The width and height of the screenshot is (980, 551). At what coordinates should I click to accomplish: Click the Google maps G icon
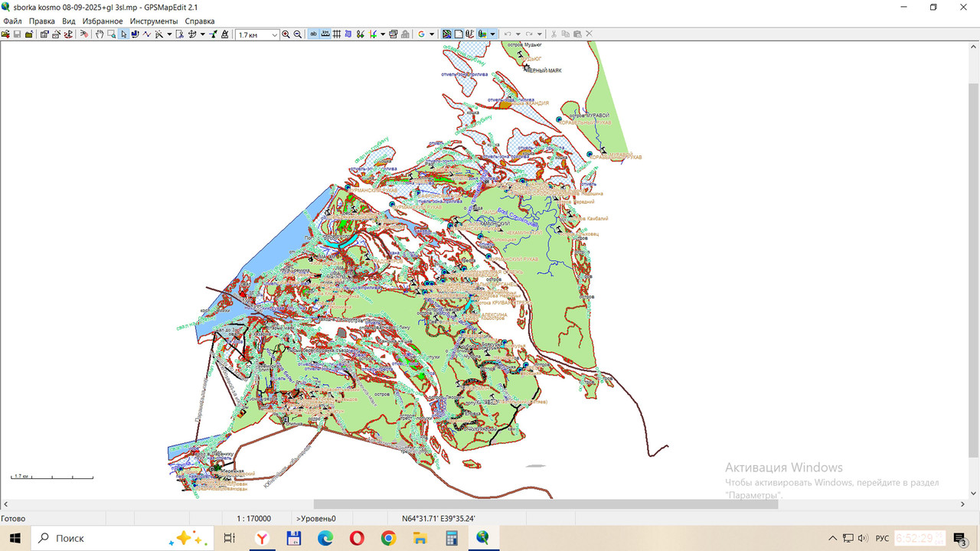pyautogui.click(x=421, y=34)
